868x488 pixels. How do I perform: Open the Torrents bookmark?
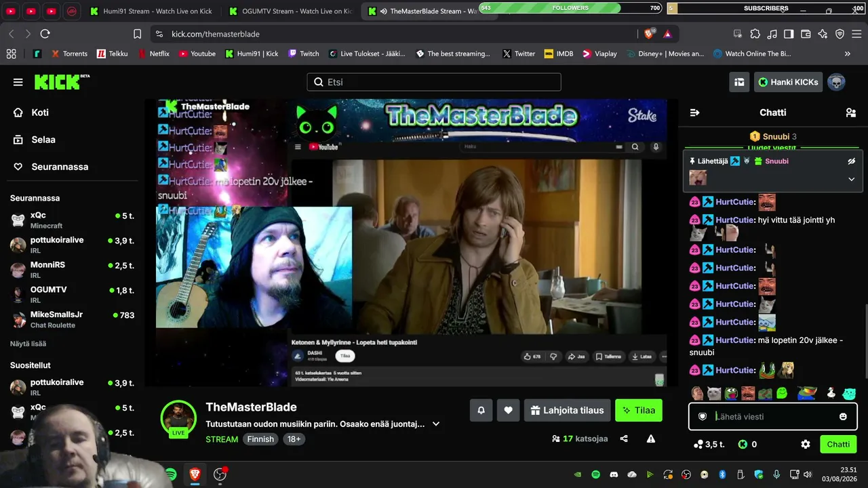click(69, 54)
